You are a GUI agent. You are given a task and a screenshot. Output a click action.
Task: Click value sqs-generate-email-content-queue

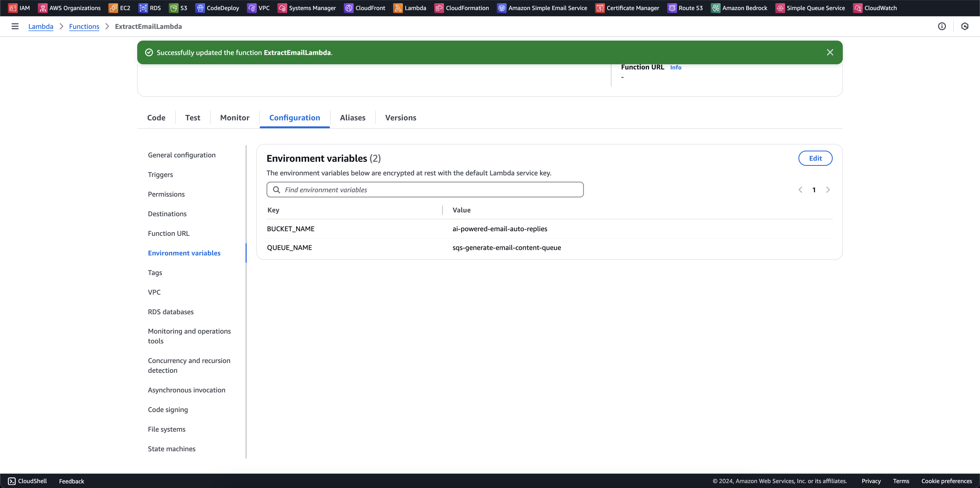pos(507,248)
